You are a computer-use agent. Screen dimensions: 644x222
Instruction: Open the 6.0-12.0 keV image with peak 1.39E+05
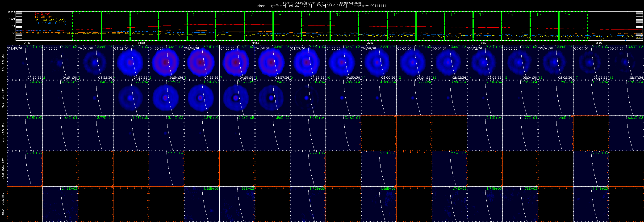[237, 98]
